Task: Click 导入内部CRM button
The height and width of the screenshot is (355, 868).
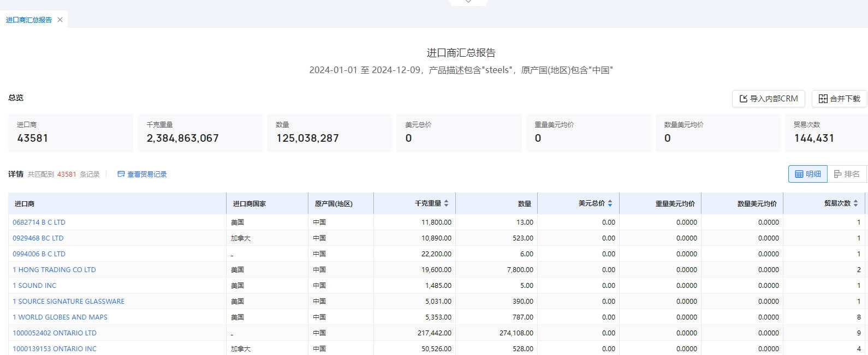Action: (769, 99)
